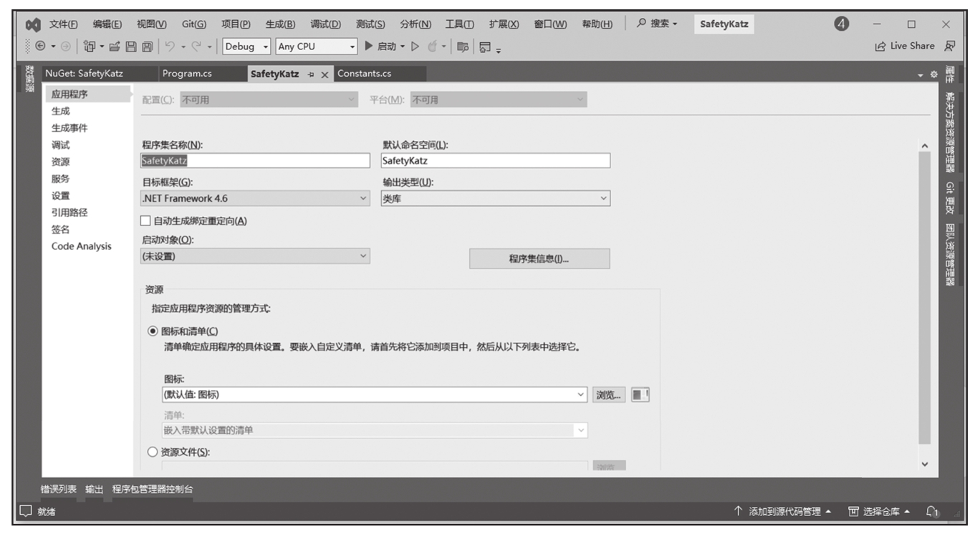980x534 pixels.
Task: Switch to the Program.cs tab
Action: pyautogui.click(x=187, y=74)
